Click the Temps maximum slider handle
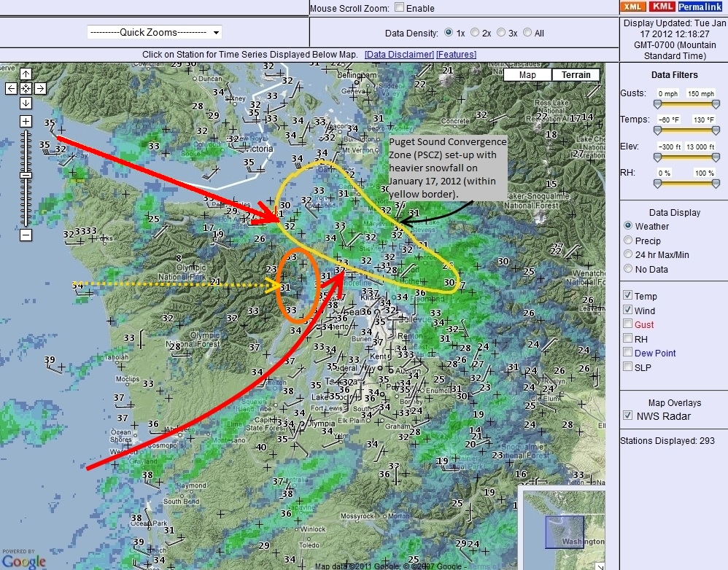728x570 pixels. tap(716, 130)
